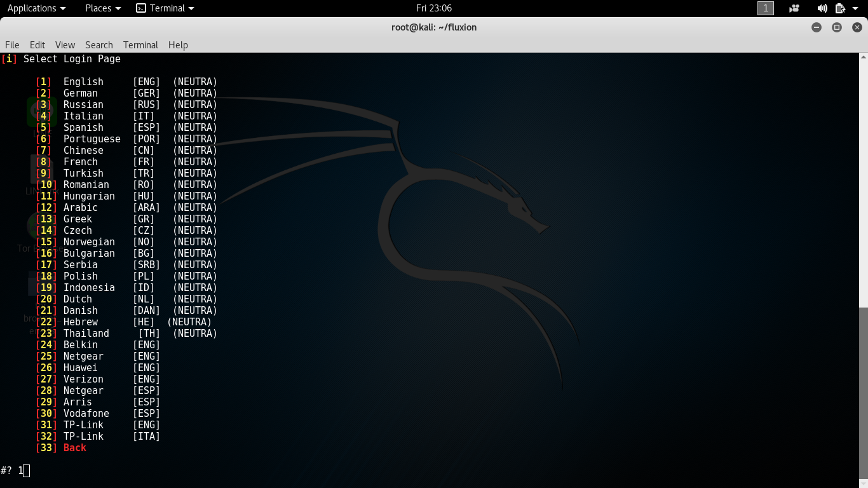
Task: Click the Arabic [ARA] option row
Action: (126, 208)
